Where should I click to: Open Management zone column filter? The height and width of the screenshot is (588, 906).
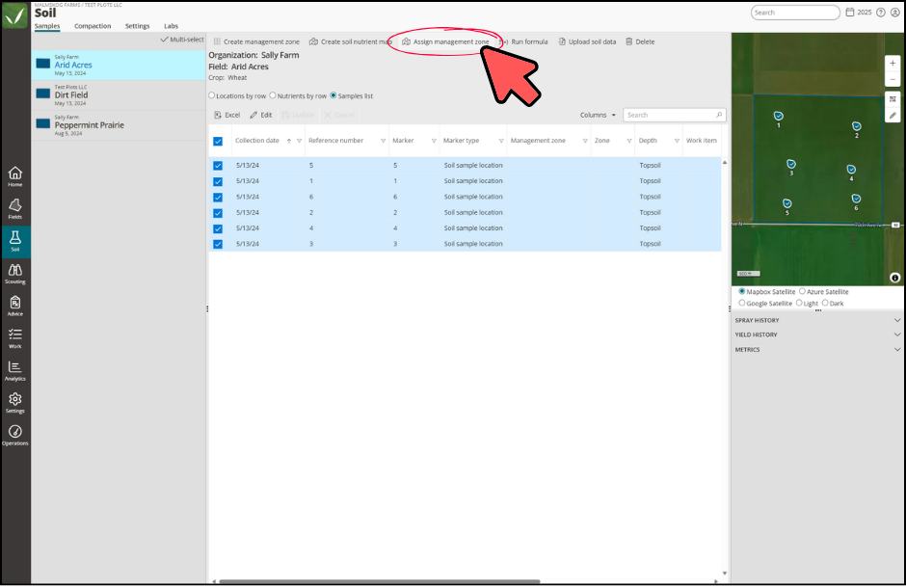(585, 141)
